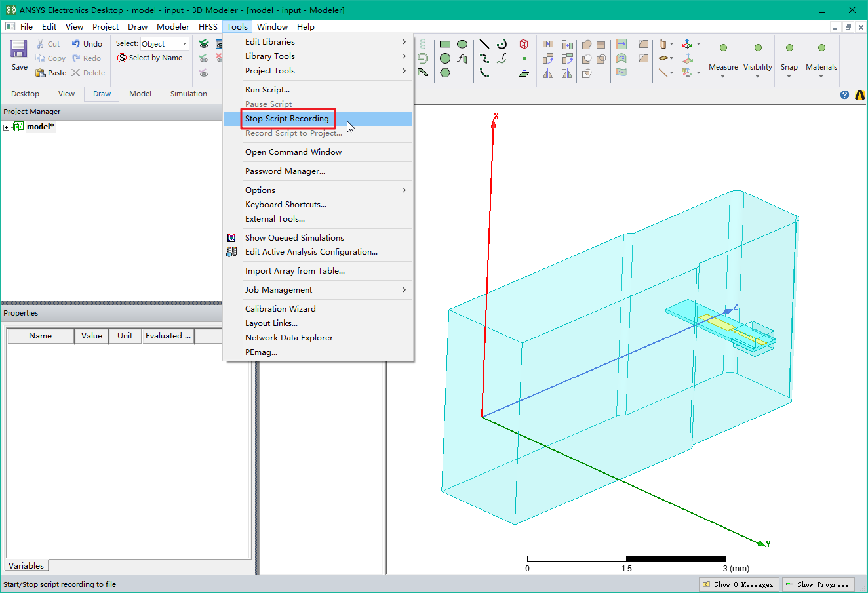The width and height of the screenshot is (868, 593).
Task: Open the HFSS menu
Action: pyautogui.click(x=208, y=27)
